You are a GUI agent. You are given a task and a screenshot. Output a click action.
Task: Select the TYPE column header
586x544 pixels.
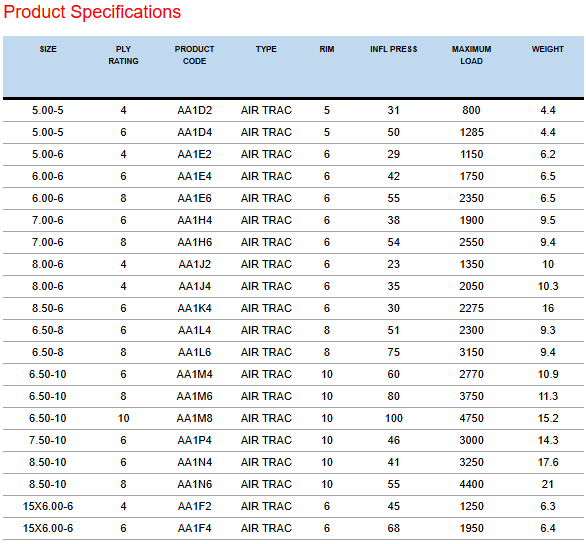[x=266, y=49]
